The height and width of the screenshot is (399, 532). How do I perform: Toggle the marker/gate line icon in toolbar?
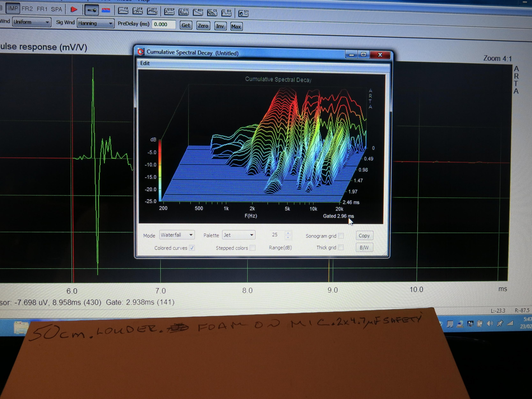[92, 10]
